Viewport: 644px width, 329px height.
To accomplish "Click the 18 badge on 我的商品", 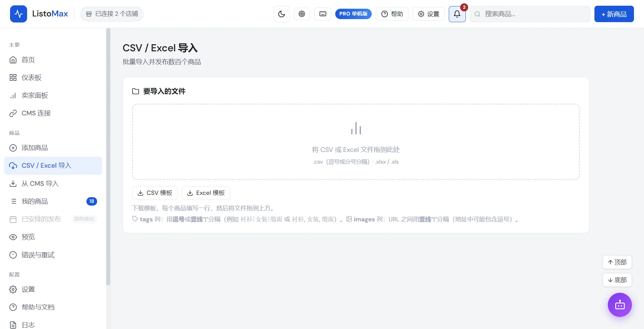I will pyautogui.click(x=92, y=201).
